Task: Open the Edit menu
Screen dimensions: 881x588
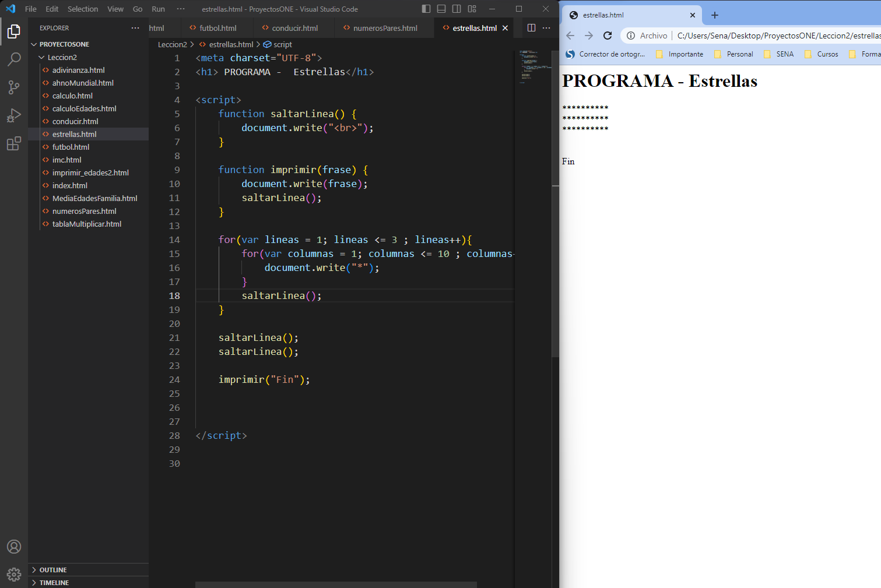Action: click(x=52, y=9)
